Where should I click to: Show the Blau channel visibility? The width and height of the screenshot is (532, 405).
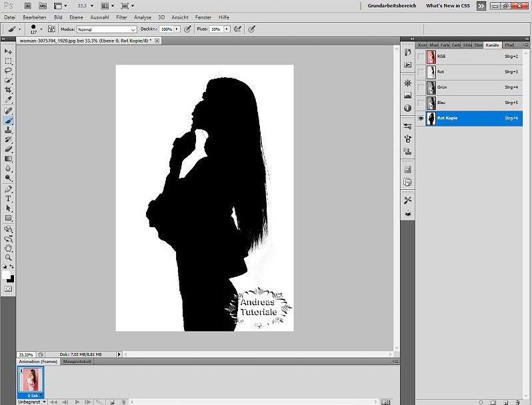click(x=421, y=103)
